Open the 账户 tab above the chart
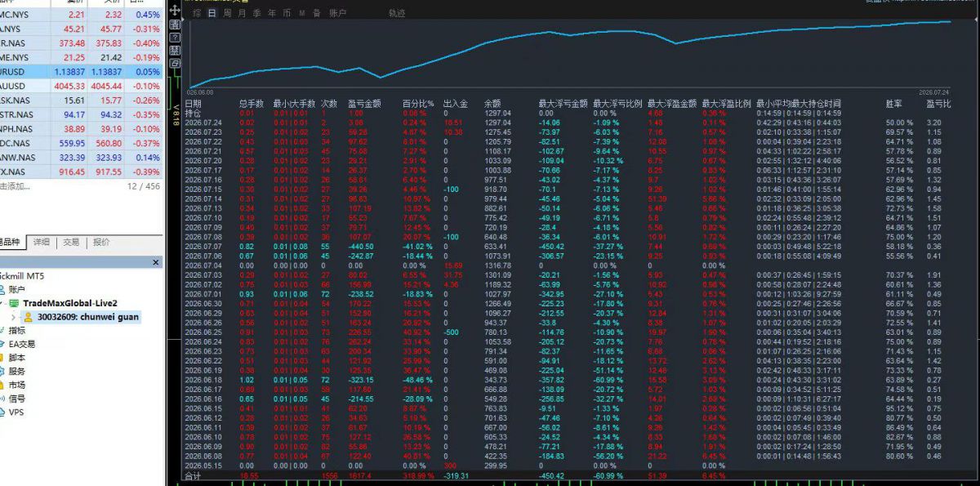 (336, 14)
